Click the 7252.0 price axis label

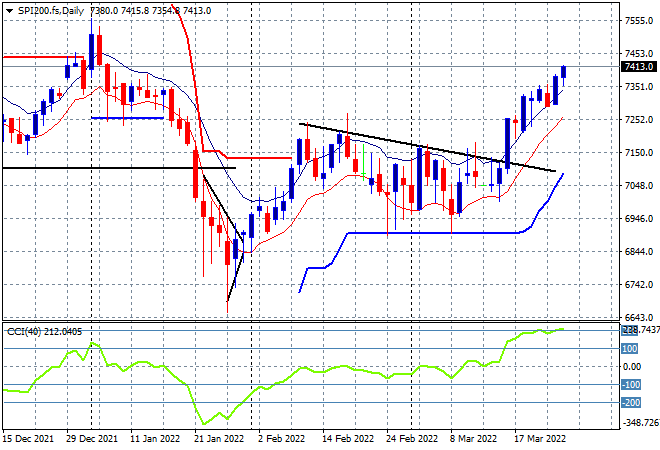pyautogui.click(x=639, y=120)
